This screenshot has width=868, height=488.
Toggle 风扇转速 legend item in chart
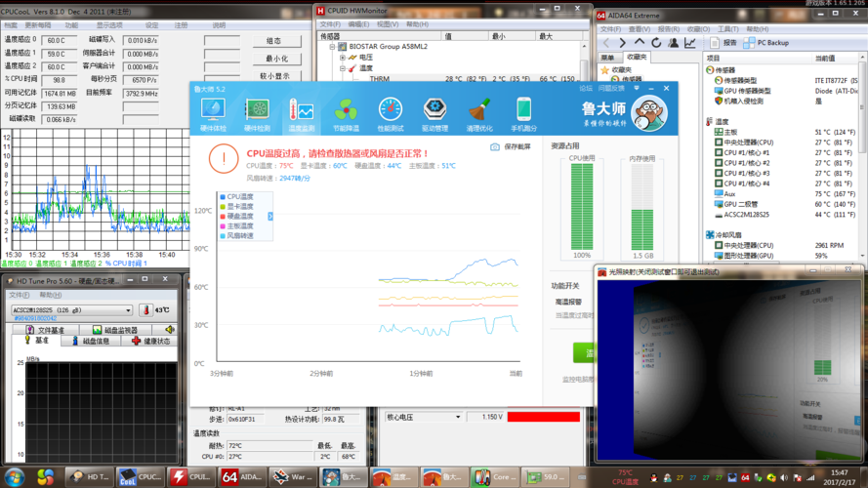point(236,235)
